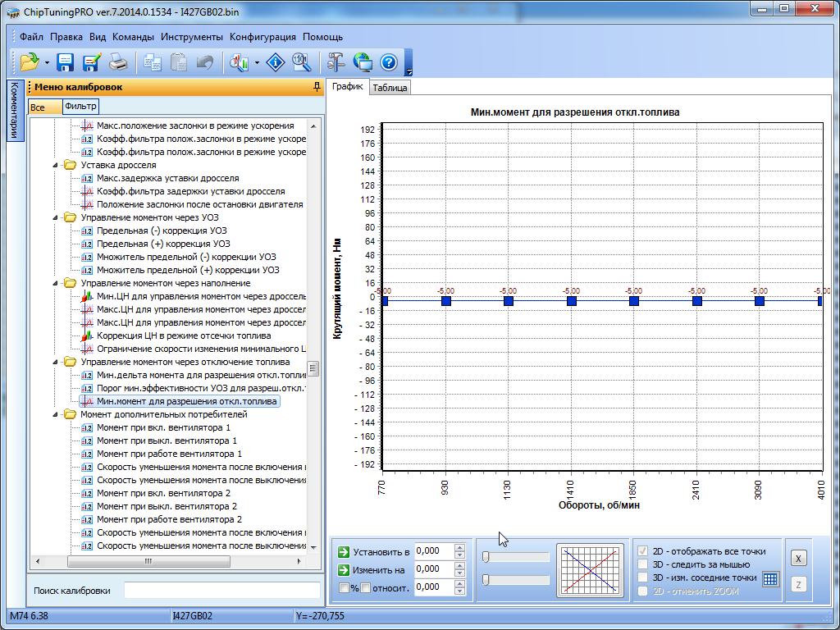Click the Поиск калибровки search field

(x=221, y=591)
